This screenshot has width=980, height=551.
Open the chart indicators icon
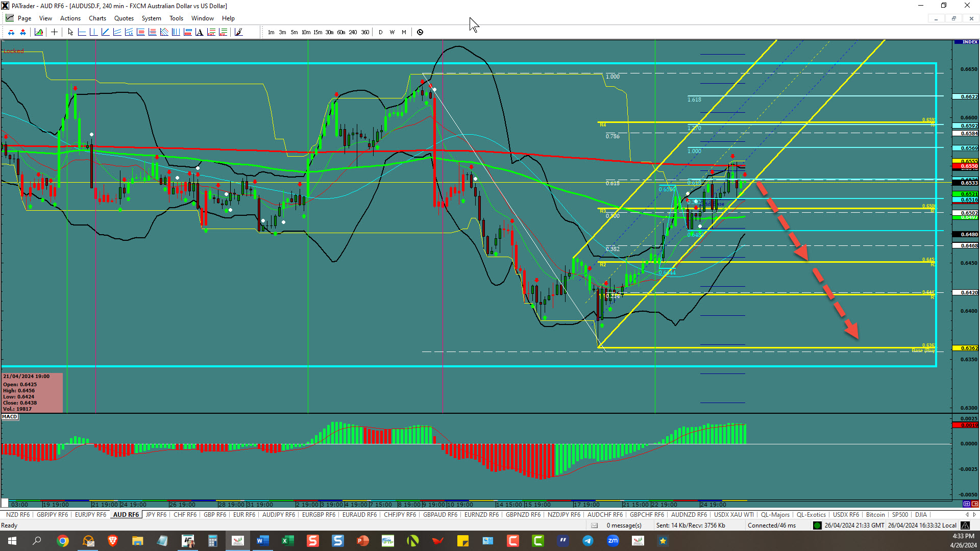[39, 32]
